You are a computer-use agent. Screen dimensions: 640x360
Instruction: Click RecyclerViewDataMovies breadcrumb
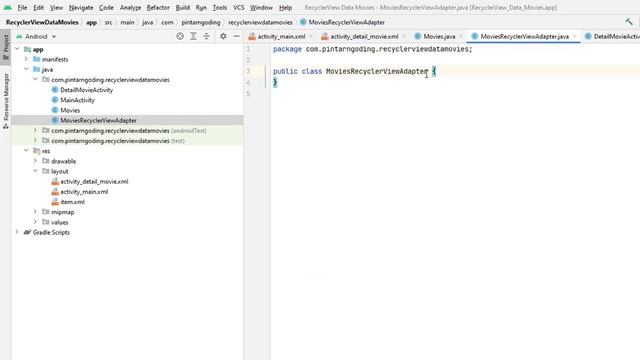42,22
